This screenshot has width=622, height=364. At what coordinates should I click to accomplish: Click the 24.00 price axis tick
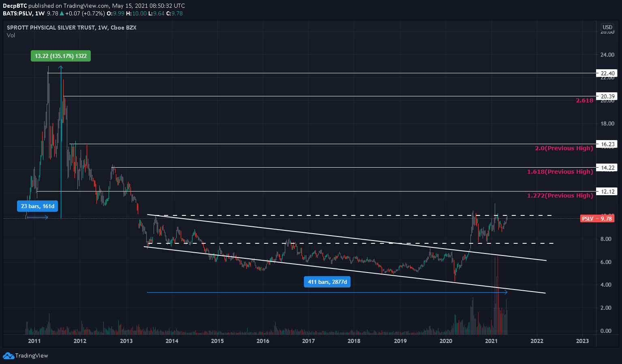607,55
